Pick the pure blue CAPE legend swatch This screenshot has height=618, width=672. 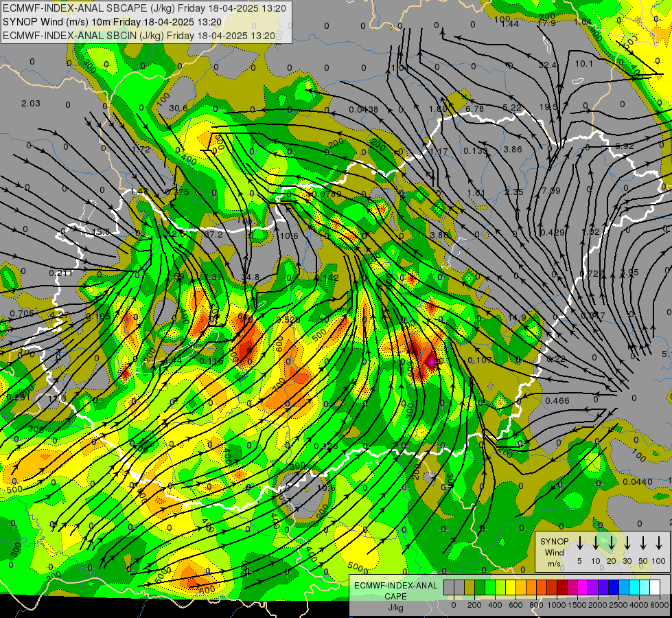614,588
